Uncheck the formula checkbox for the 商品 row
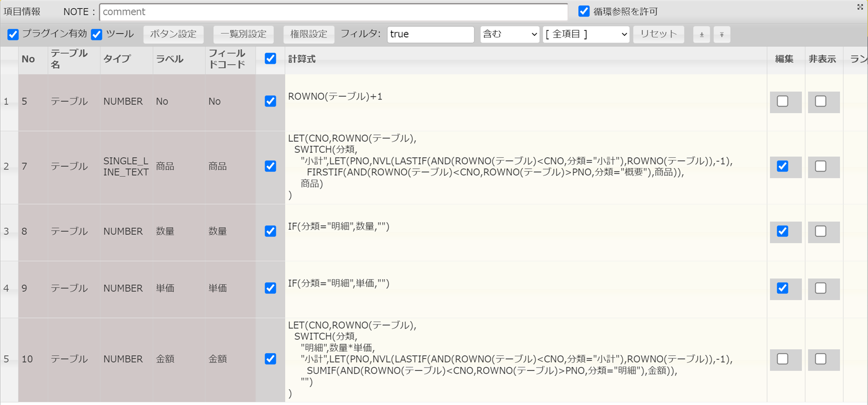 tap(270, 166)
